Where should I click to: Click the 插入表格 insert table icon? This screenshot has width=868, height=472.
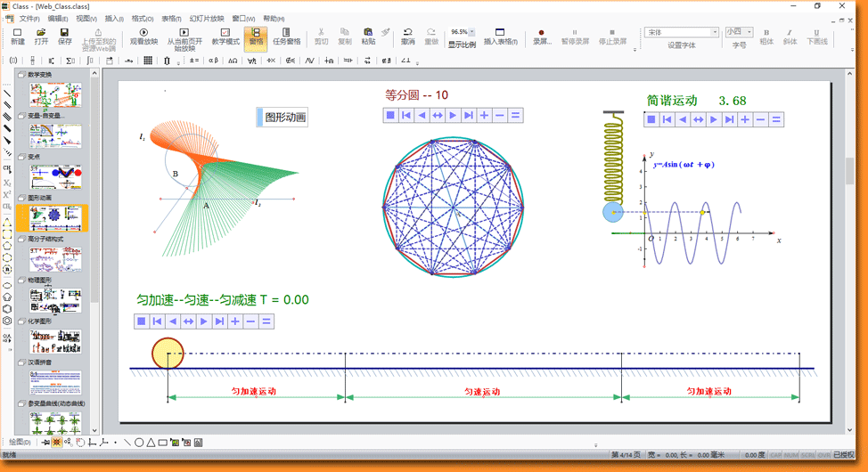click(500, 37)
